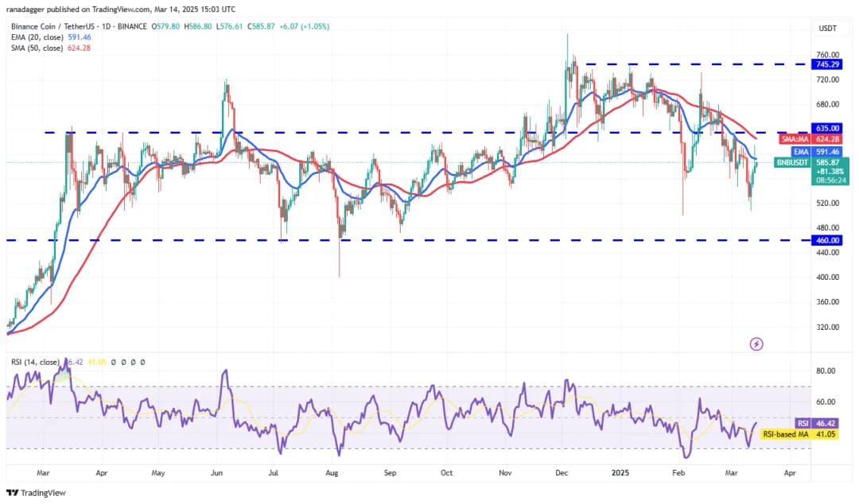Click the red SMA:MA price label
The image size is (859, 504).
796,139
